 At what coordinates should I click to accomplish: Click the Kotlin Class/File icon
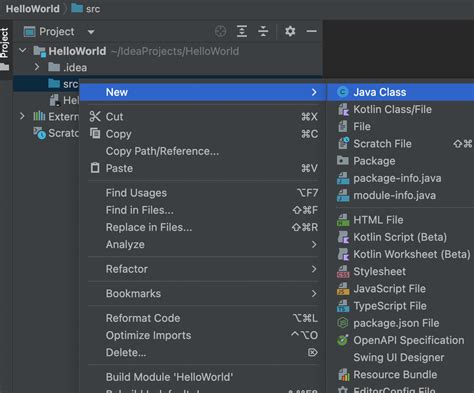click(343, 109)
